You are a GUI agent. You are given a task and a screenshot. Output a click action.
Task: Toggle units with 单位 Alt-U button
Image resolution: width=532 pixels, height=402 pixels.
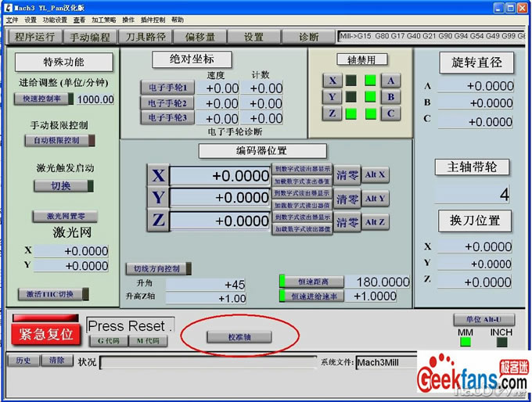tap(484, 320)
